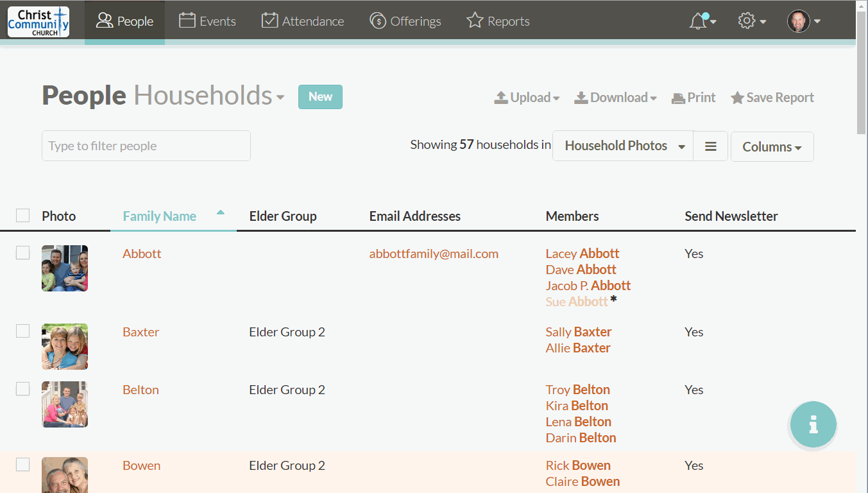Open the floating info button

(813, 424)
